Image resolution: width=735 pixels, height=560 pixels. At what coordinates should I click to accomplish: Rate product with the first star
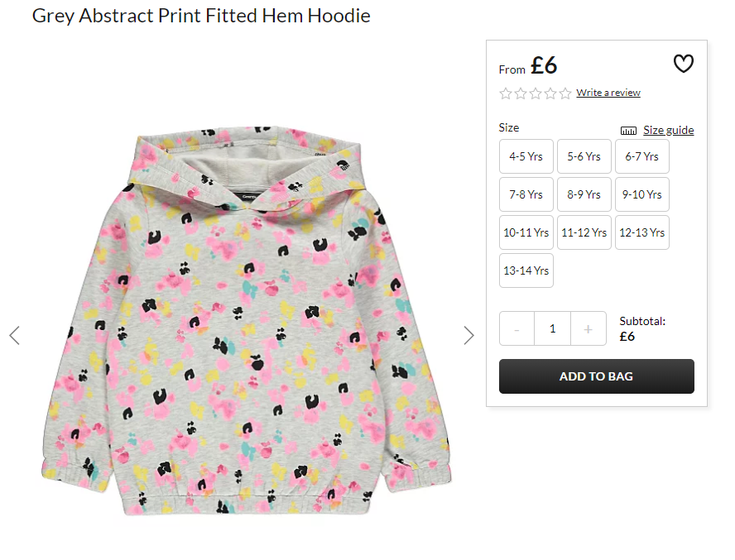[x=505, y=93]
